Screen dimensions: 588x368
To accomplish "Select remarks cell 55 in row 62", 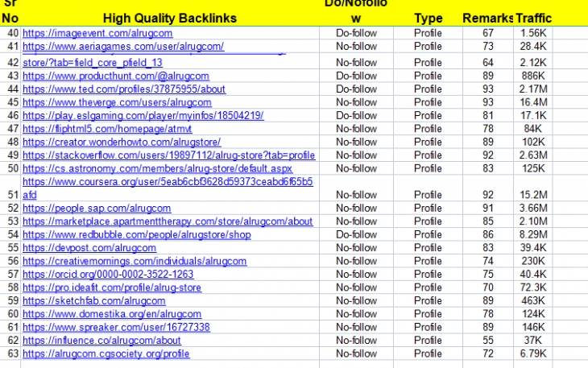I will pos(488,341).
